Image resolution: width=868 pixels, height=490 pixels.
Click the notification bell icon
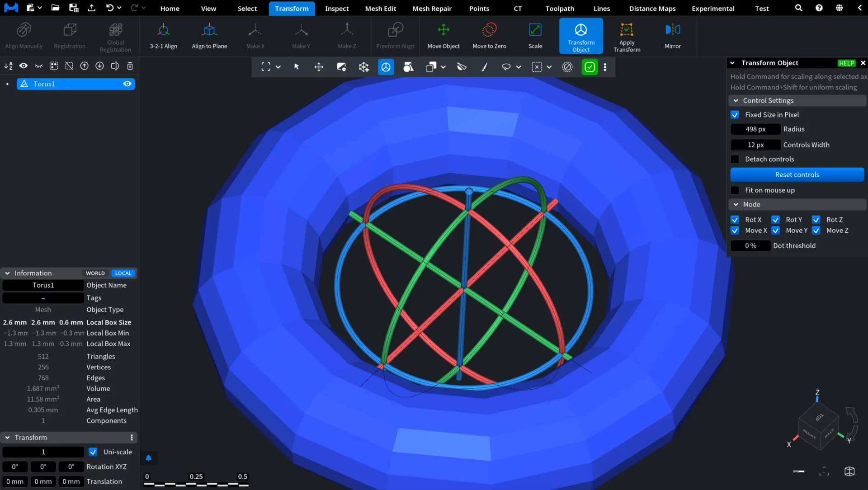pyautogui.click(x=148, y=458)
